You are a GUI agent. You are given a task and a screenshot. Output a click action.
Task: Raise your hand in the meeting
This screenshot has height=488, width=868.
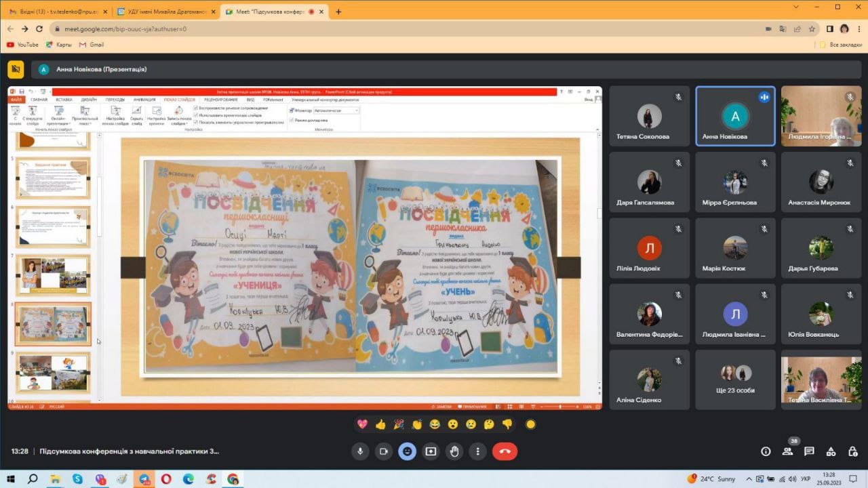point(454,451)
